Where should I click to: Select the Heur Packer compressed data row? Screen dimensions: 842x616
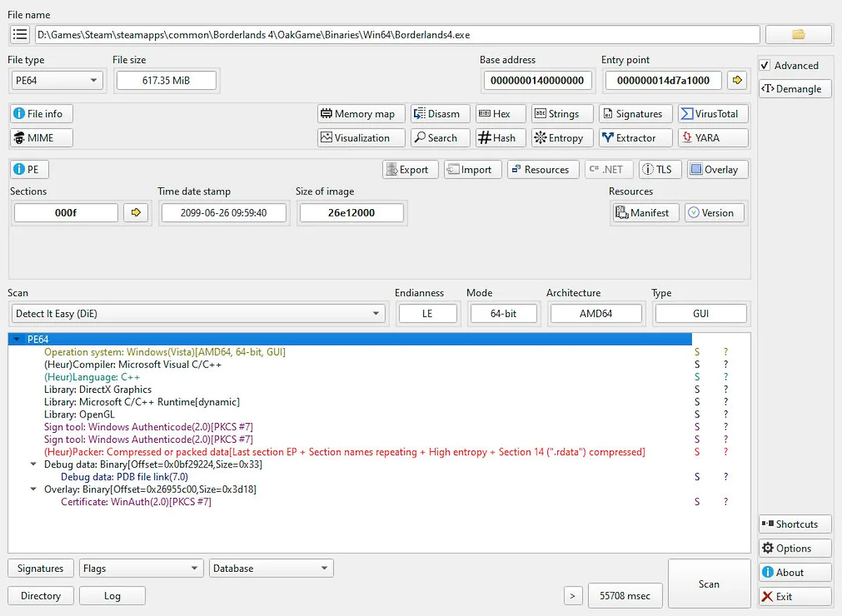[345, 452]
